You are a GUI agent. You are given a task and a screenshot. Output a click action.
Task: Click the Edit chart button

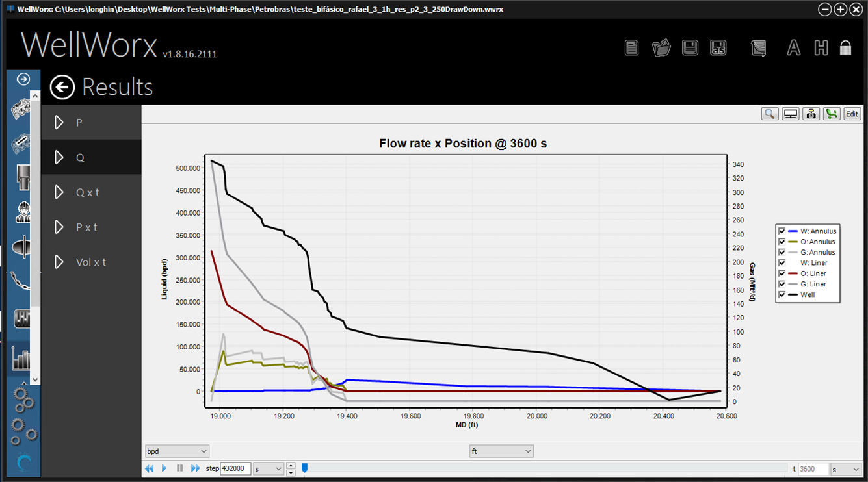tap(852, 114)
